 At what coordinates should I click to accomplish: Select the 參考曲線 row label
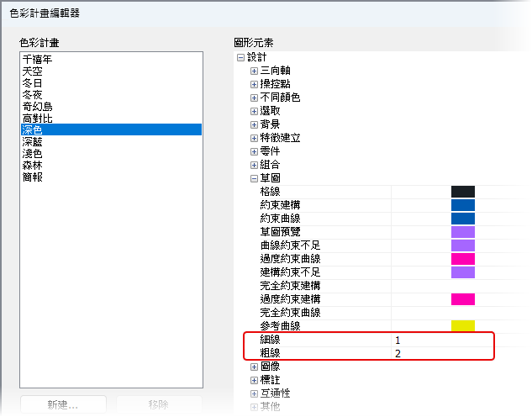[x=280, y=326]
